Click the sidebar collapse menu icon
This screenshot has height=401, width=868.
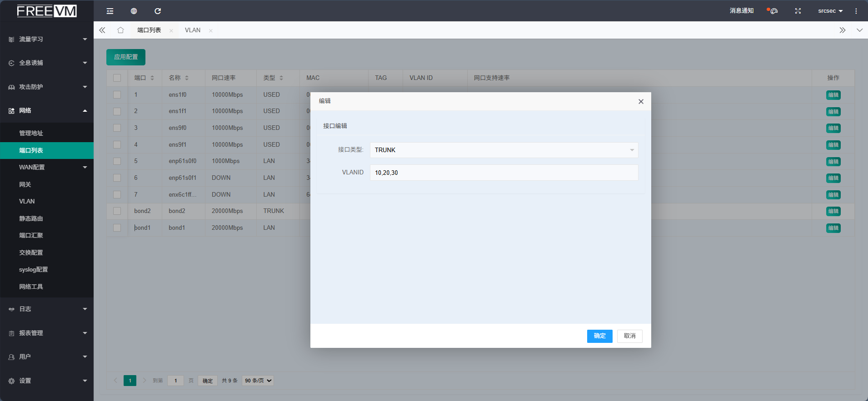[110, 11]
